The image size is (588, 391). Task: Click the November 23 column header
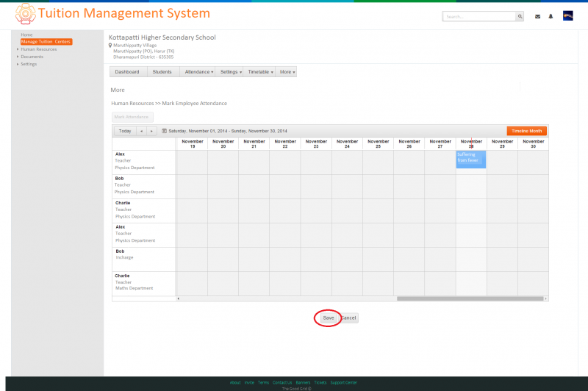pyautogui.click(x=316, y=144)
